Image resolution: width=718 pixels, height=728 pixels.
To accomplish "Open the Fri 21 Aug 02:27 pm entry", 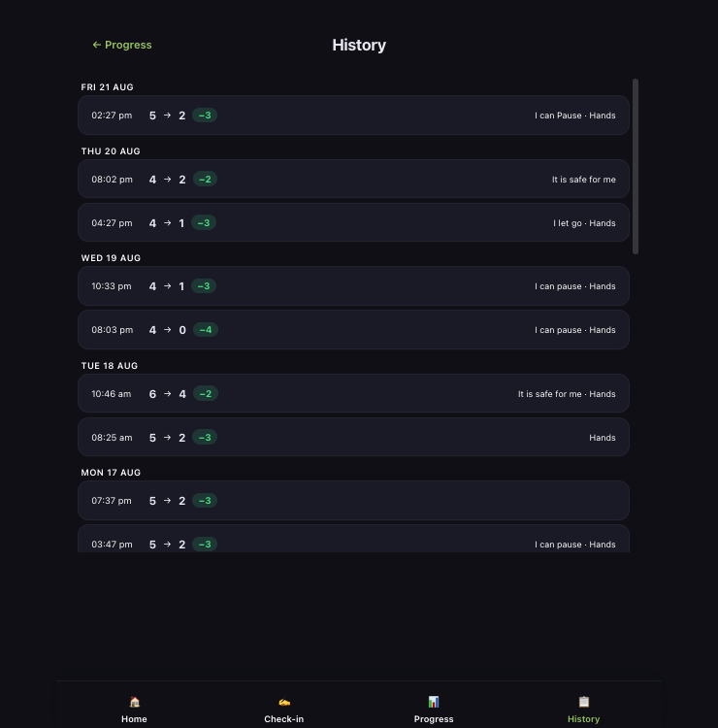I will point(353,116).
